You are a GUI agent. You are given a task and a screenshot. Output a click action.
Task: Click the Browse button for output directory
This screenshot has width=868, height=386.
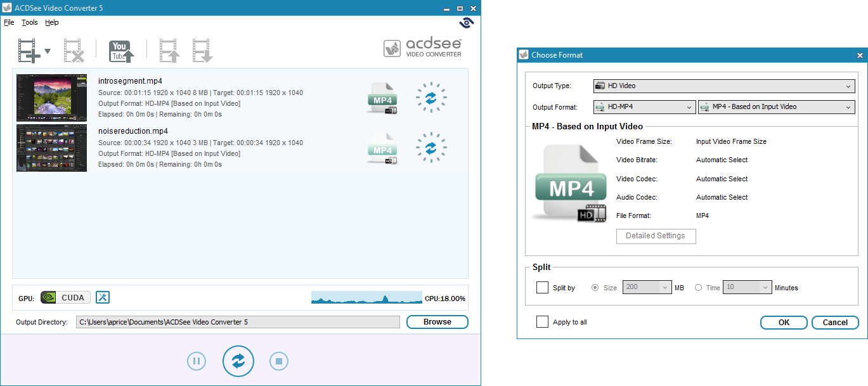[437, 322]
